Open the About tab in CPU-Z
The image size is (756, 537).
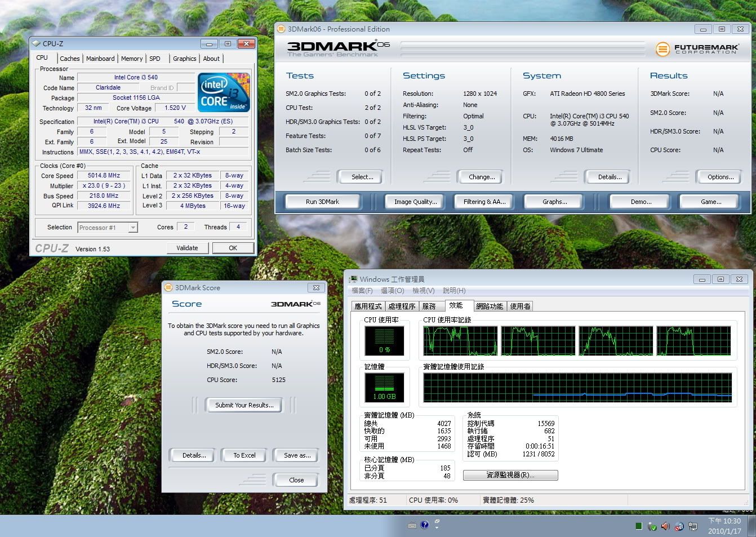coord(211,59)
